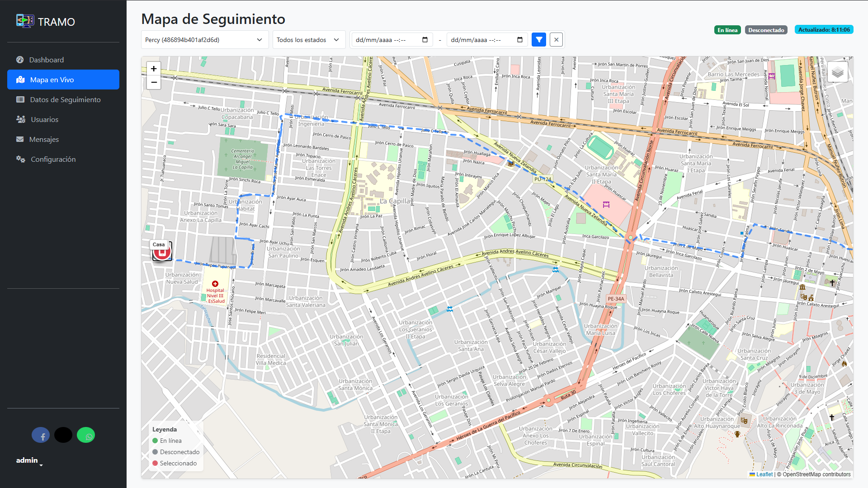Expand the Percy device dropdown
Image resolution: width=868 pixels, height=488 pixels.
pyautogui.click(x=204, y=40)
